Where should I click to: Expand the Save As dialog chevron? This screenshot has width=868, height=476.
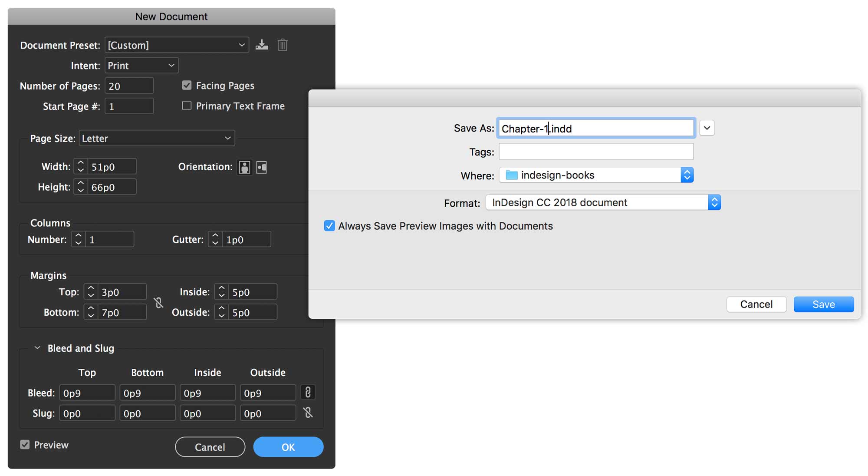click(x=707, y=128)
